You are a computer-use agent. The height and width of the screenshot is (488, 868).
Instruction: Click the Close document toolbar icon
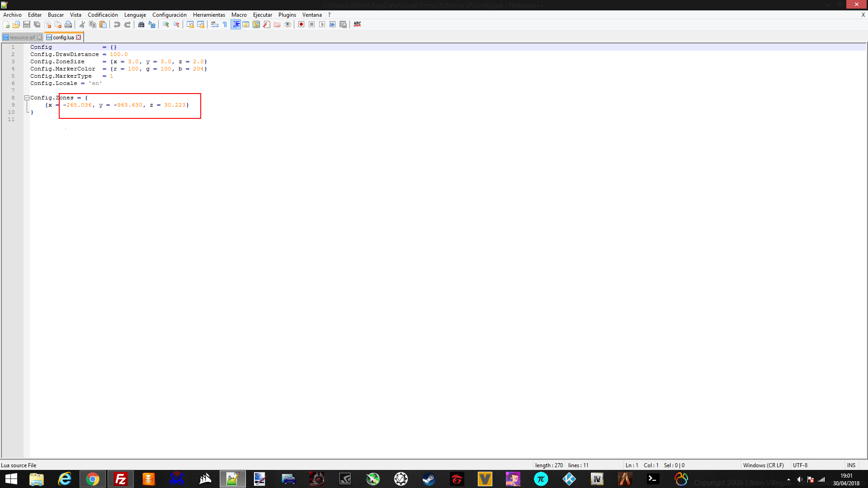[47, 24]
